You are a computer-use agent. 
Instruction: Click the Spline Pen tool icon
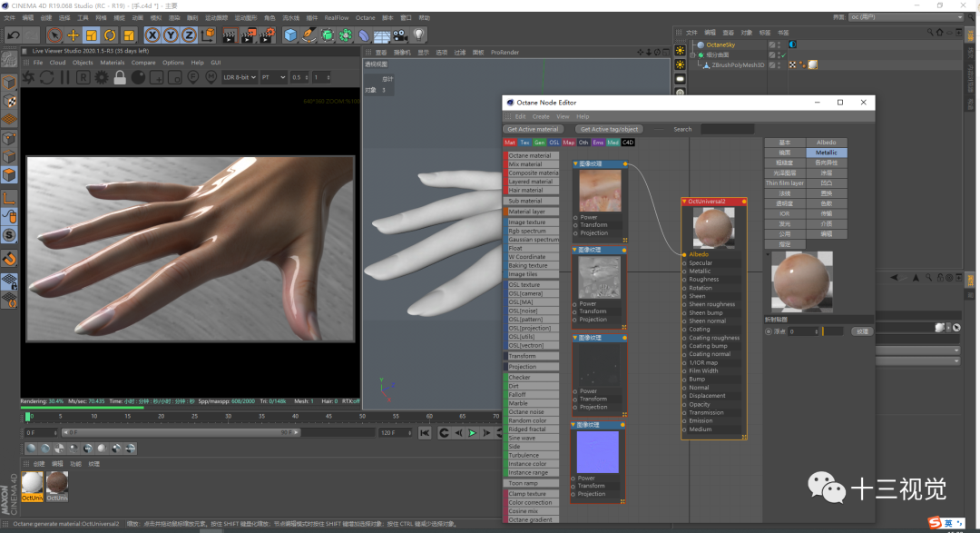309,35
